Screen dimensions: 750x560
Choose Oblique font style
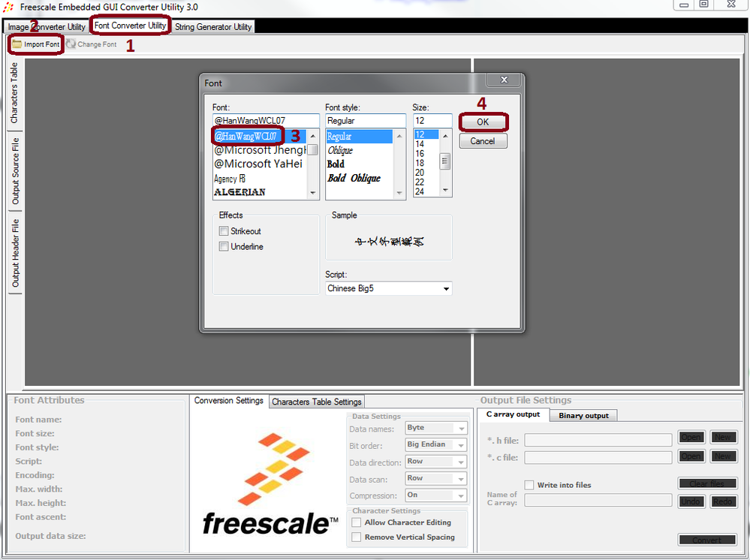(341, 150)
